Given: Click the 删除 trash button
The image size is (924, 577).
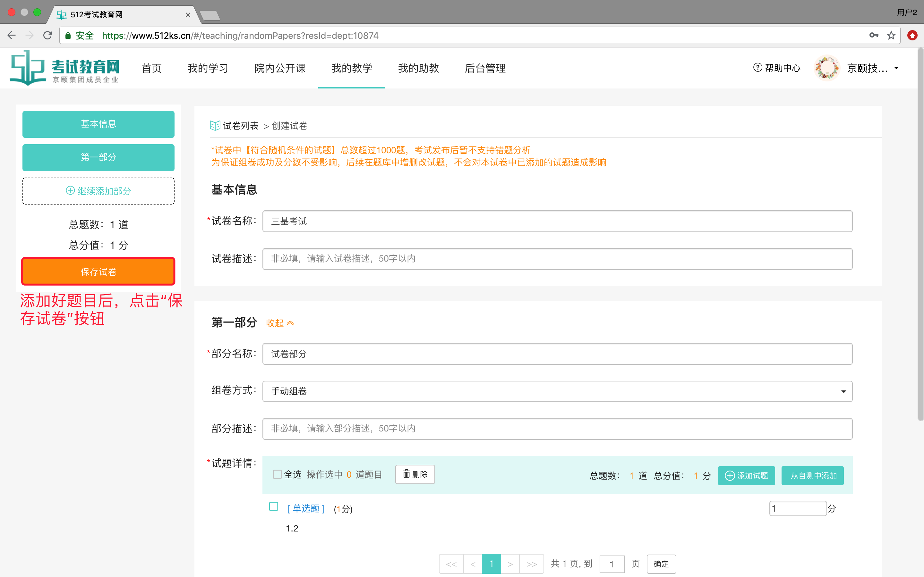Looking at the screenshot, I should pos(415,474).
